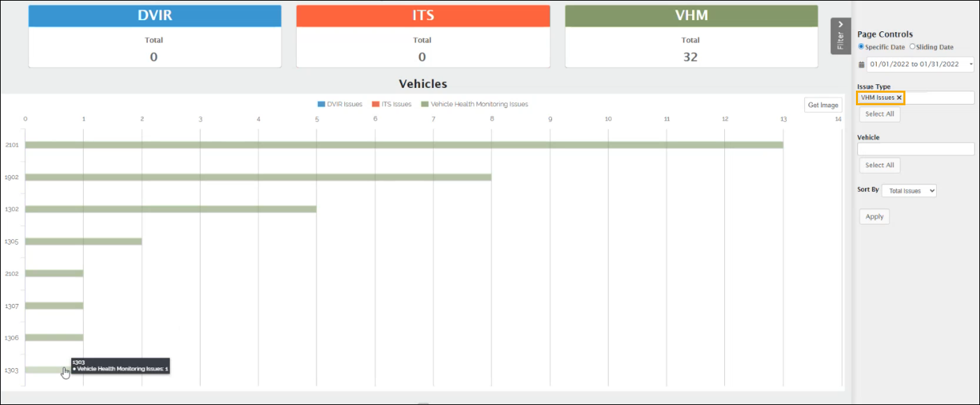Click the Apply button
The height and width of the screenshot is (405, 980).
click(x=874, y=217)
